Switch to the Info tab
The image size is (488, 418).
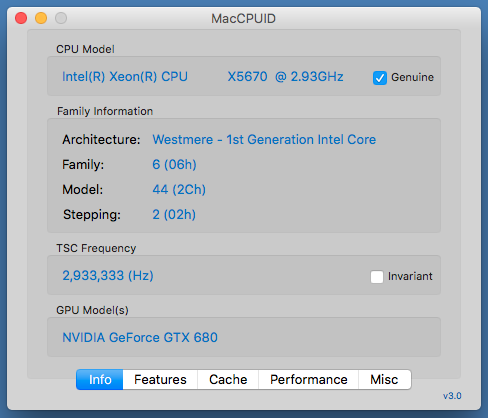[100, 379]
